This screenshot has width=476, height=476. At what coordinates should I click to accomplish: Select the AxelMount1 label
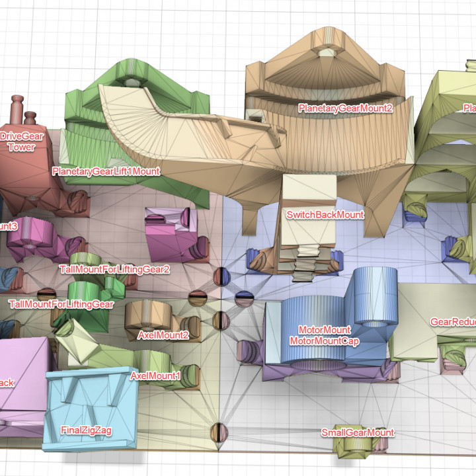click(x=155, y=376)
